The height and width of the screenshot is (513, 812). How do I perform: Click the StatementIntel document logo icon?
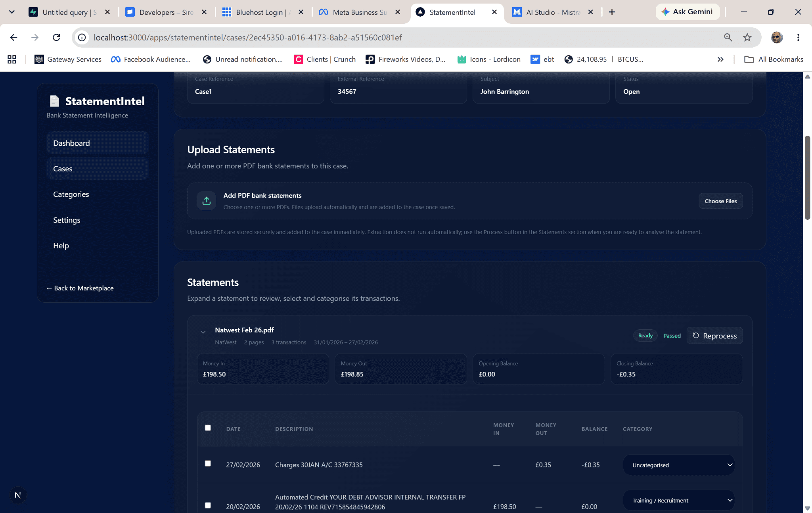[54, 101]
